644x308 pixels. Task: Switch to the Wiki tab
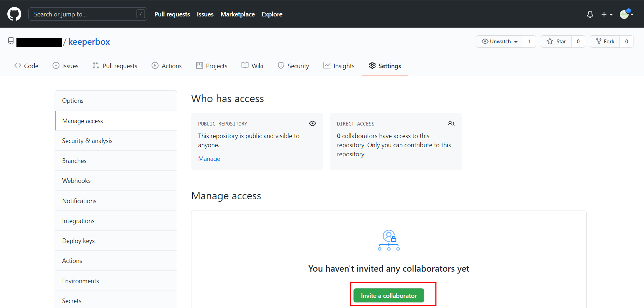[x=252, y=66]
